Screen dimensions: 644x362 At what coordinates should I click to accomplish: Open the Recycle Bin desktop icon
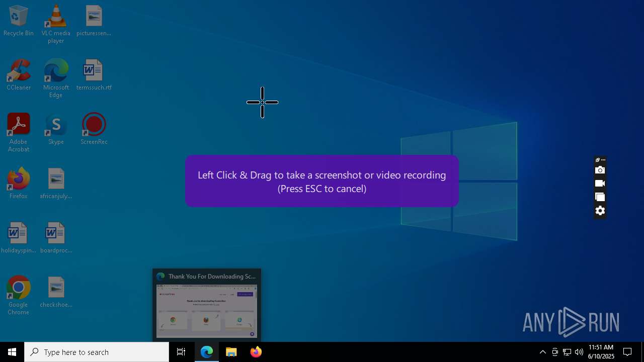click(x=19, y=21)
